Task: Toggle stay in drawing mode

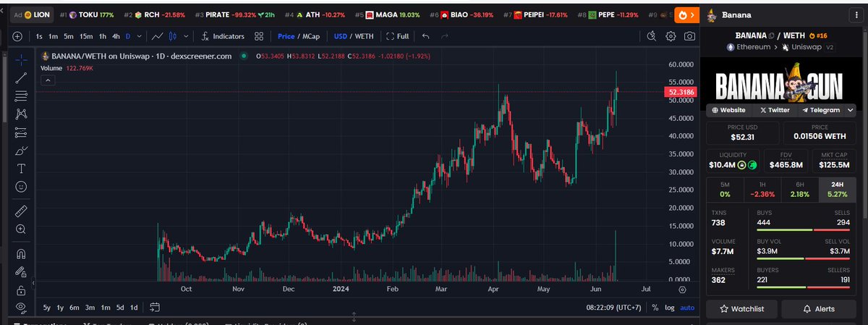Action: tap(21, 272)
